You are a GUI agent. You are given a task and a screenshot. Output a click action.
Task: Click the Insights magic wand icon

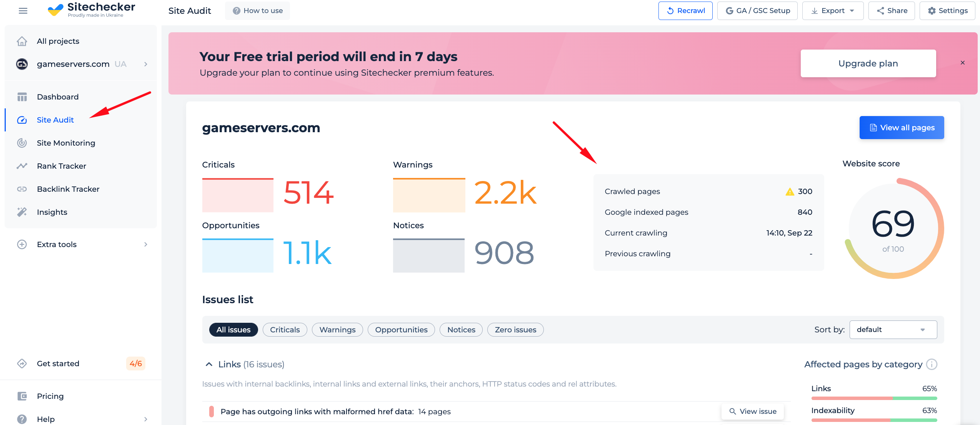pyautogui.click(x=22, y=212)
